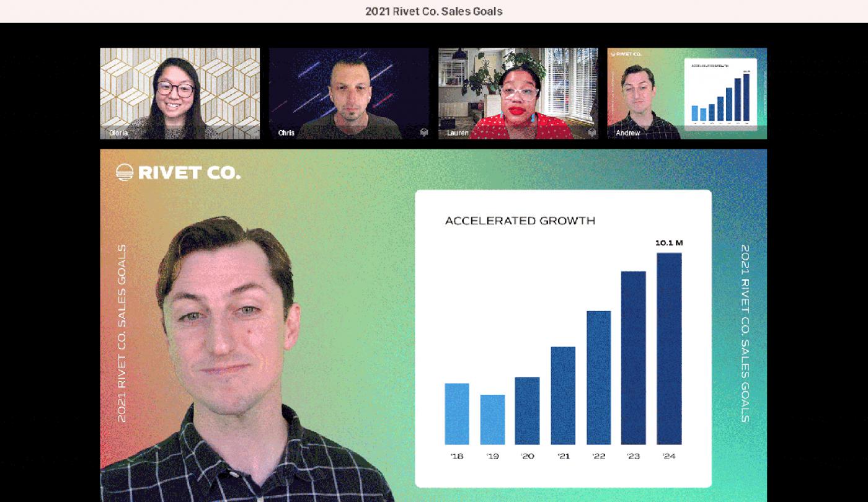Image resolution: width=868 pixels, height=502 pixels.
Task: Select Andrew's video thumbnail
Action: 687,94
